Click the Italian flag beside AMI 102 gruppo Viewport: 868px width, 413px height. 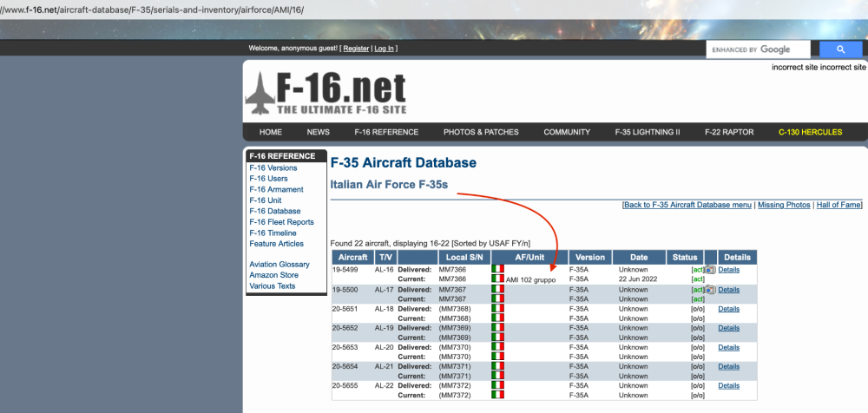(x=497, y=279)
